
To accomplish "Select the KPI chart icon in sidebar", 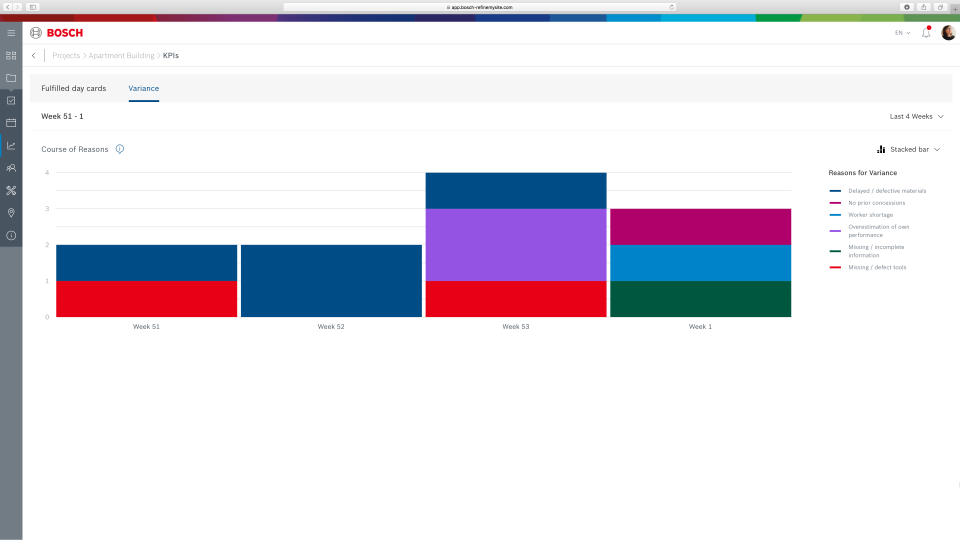I will (11, 146).
